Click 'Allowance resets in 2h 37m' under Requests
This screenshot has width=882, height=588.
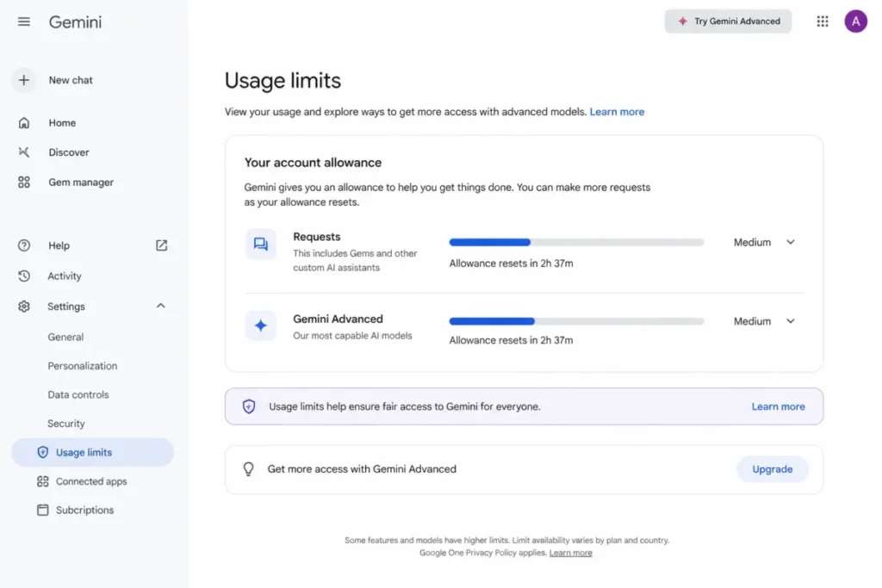pyautogui.click(x=511, y=263)
